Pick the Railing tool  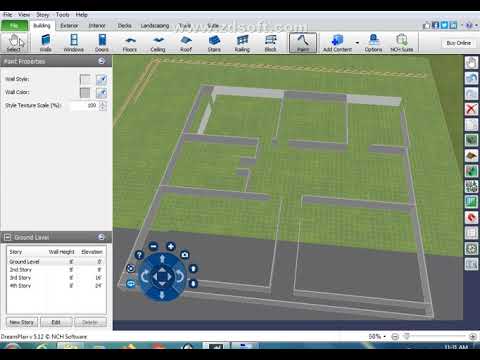(x=242, y=43)
